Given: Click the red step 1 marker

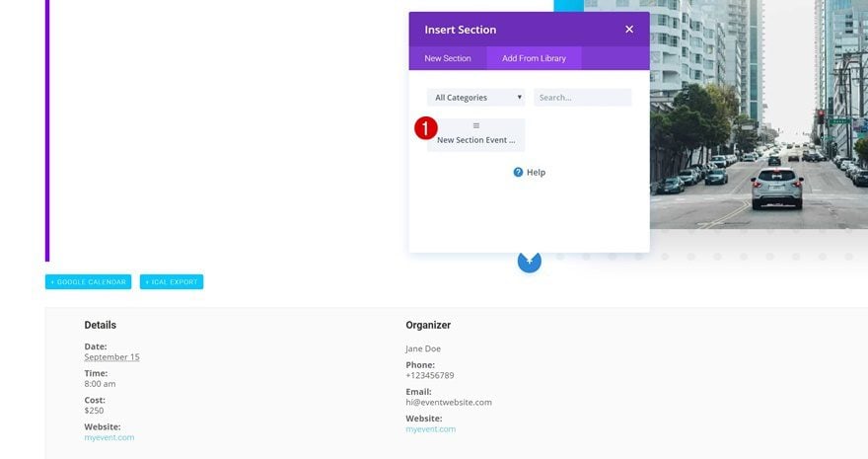Looking at the screenshot, I should pos(426,128).
